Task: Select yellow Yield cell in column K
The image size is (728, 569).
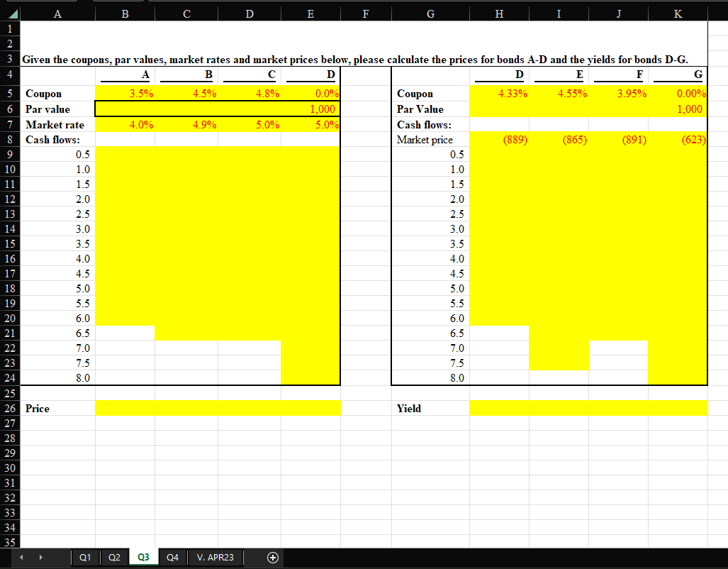Action: [678, 408]
